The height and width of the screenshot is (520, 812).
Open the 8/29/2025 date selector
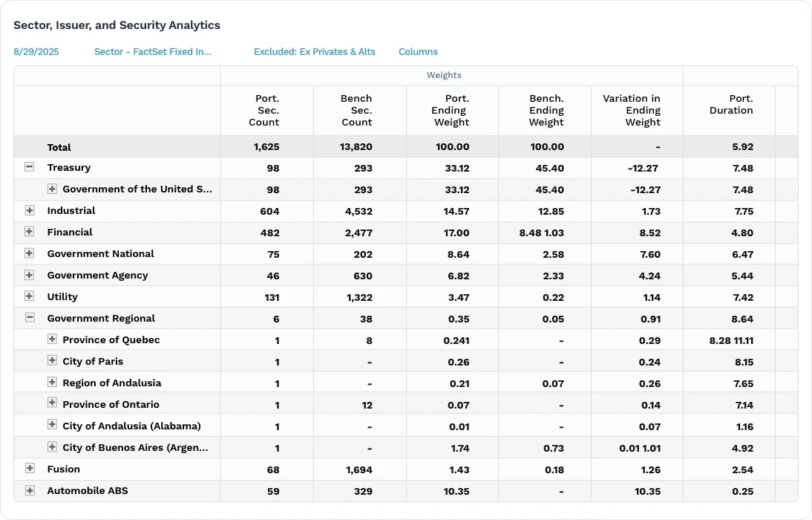point(36,52)
